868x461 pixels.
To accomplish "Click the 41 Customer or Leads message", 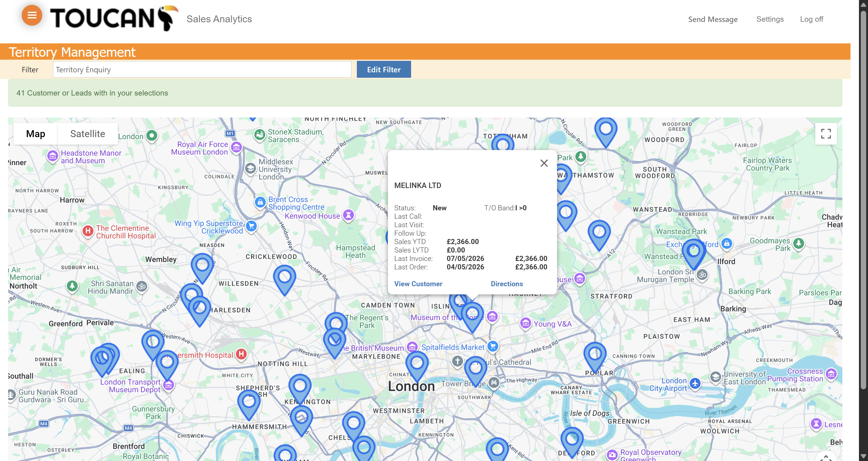I will [x=92, y=93].
